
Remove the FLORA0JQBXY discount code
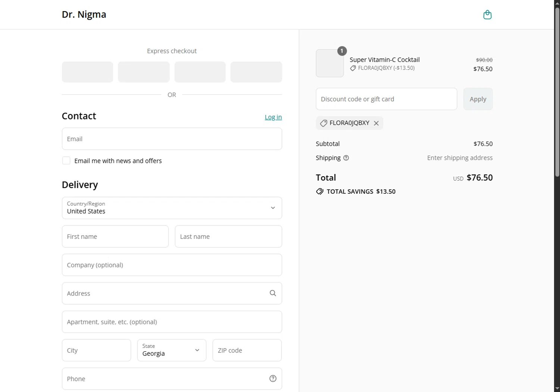click(376, 123)
